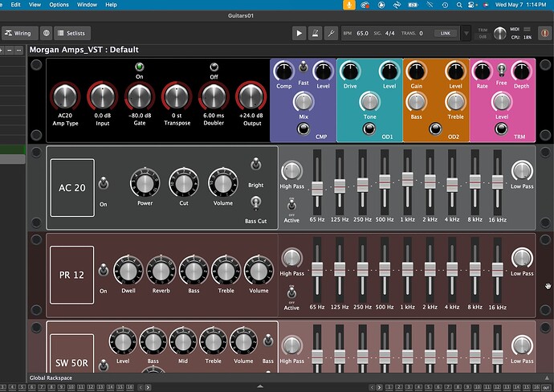
Task: Start the global play transport
Action: [299, 33]
